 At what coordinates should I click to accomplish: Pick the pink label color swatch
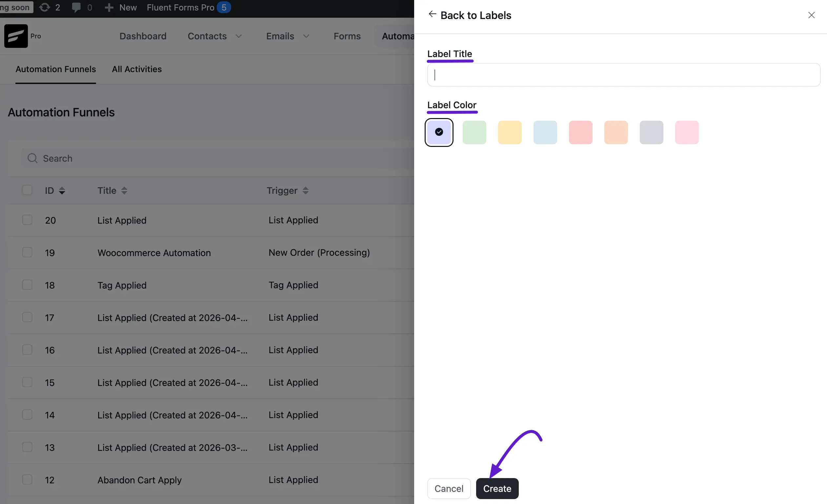(x=687, y=132)
